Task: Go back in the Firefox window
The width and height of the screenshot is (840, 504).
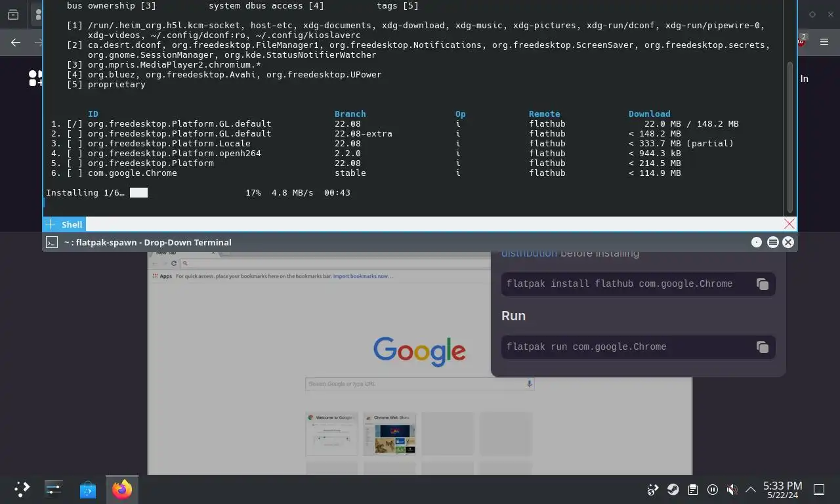Action: [16, 43]
